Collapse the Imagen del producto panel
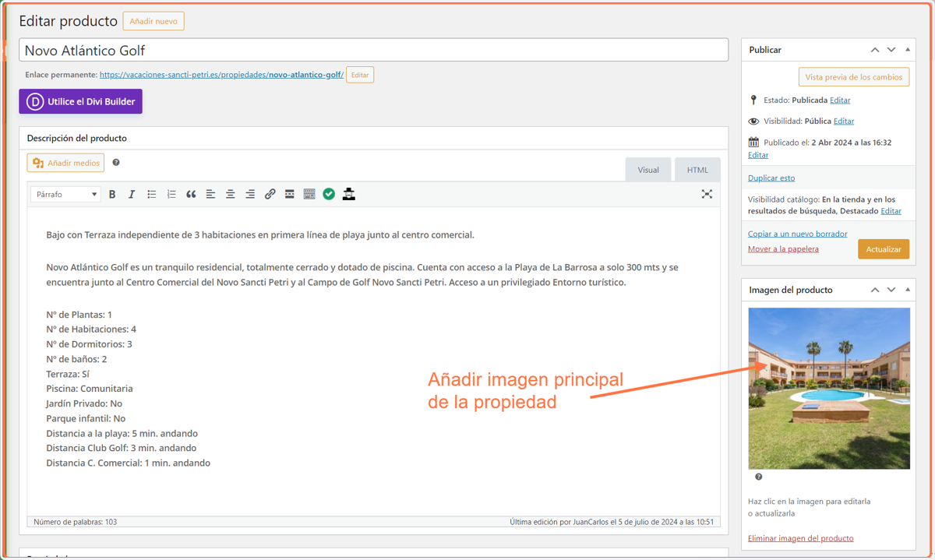935x560 pixels. click(908, 290)
